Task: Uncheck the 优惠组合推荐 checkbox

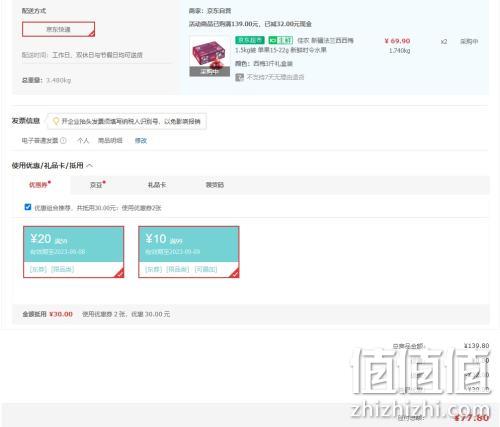Action: [x=28, y=207]
